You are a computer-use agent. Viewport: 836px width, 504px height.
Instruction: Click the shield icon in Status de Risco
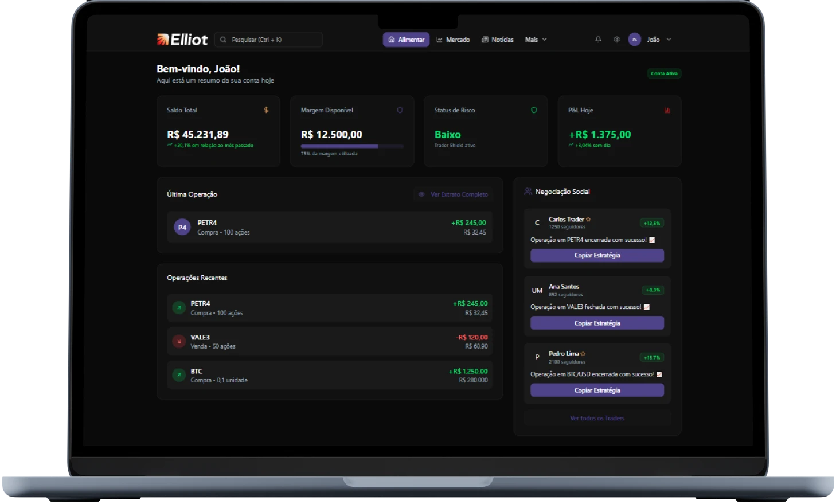pyautogui.click(x=534, y=110)
